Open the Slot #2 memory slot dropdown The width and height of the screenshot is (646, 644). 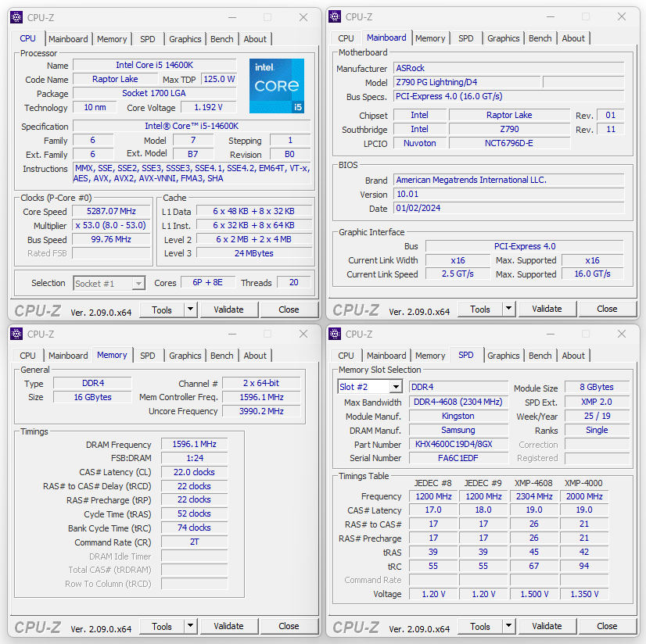tap(370, 387)
